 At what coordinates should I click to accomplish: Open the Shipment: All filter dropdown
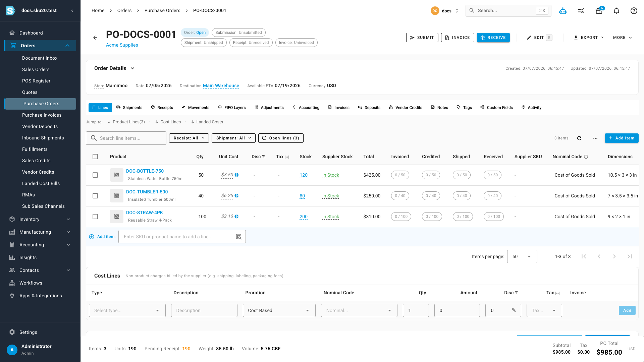(233, 138)
